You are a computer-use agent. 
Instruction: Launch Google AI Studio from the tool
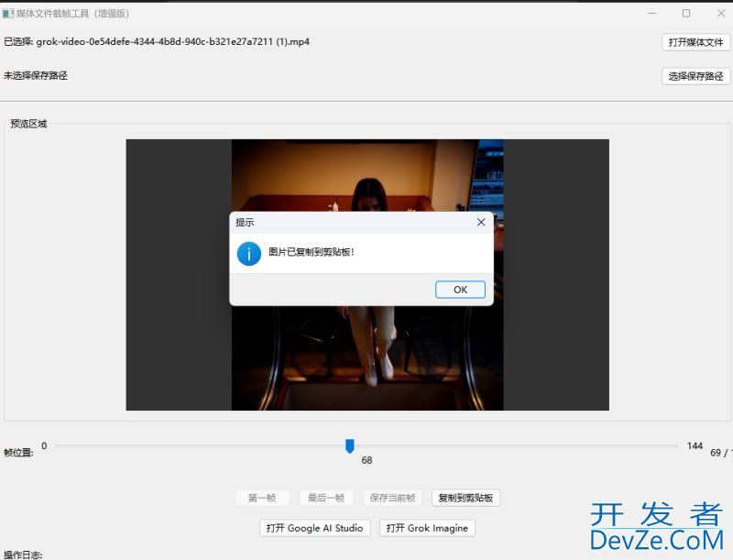314,528
